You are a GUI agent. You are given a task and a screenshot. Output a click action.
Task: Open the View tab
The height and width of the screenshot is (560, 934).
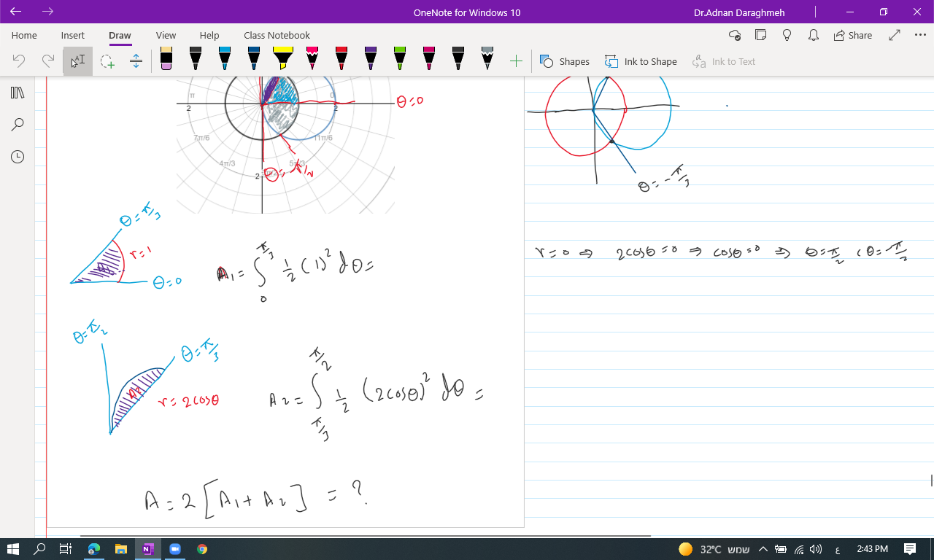[166, 35]
